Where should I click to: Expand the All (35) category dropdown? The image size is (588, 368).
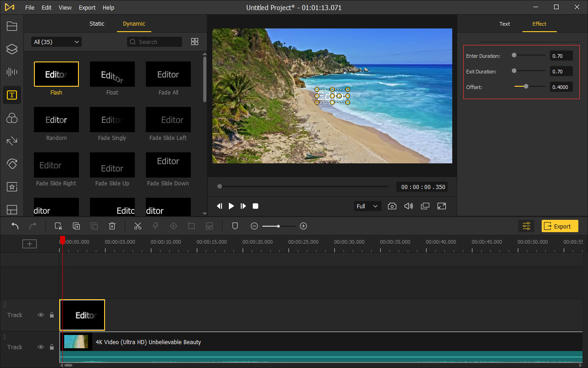pos(56,42)
